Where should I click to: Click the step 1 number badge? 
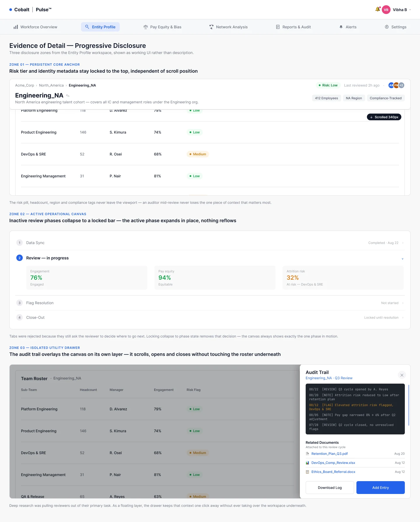(20, 243)
